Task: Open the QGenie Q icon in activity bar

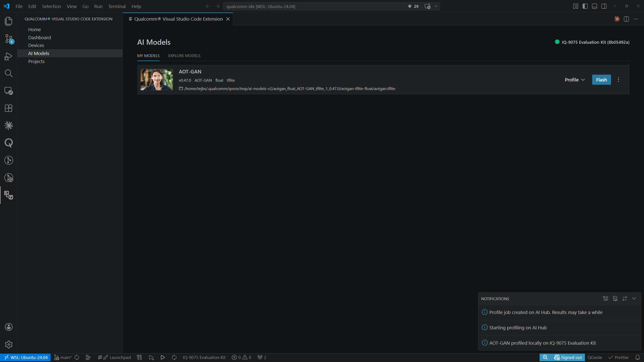Action: point(9,143)
